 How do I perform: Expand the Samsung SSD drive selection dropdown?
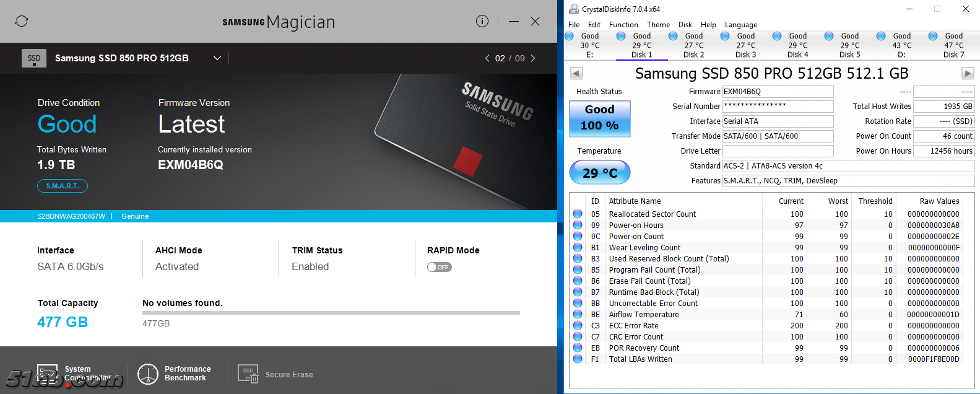[217, 58]
